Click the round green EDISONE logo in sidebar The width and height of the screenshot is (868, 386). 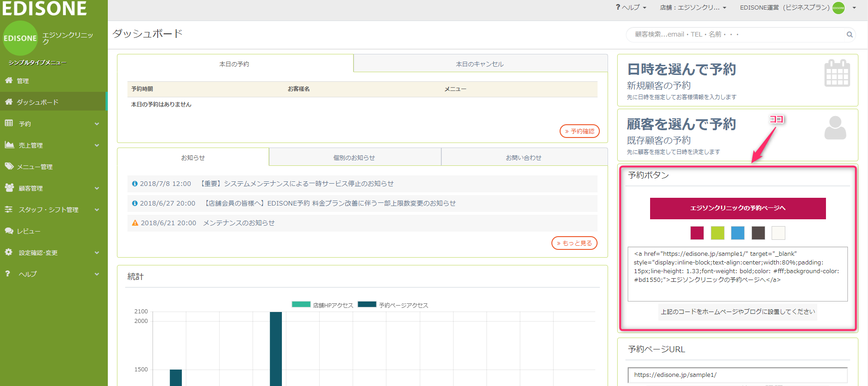20,38
